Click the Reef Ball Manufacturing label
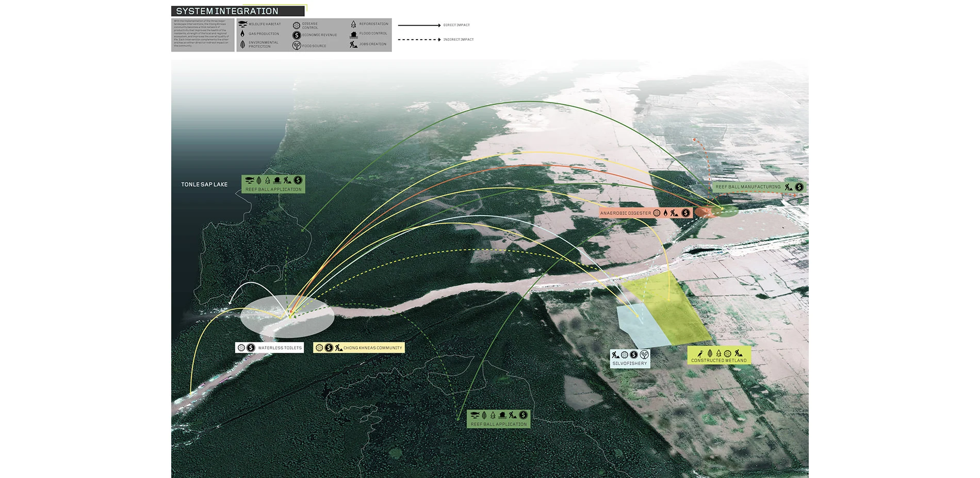 (x=748, y=187)
